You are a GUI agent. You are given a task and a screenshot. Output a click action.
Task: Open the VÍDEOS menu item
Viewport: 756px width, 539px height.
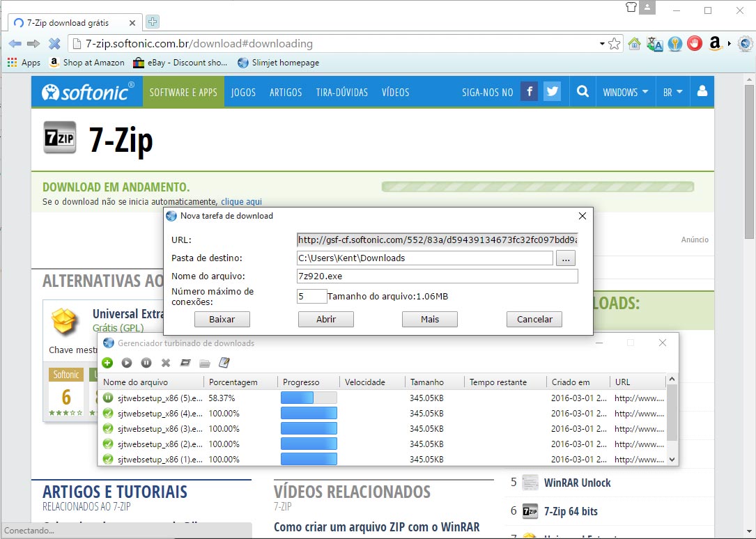click(395, 92)
